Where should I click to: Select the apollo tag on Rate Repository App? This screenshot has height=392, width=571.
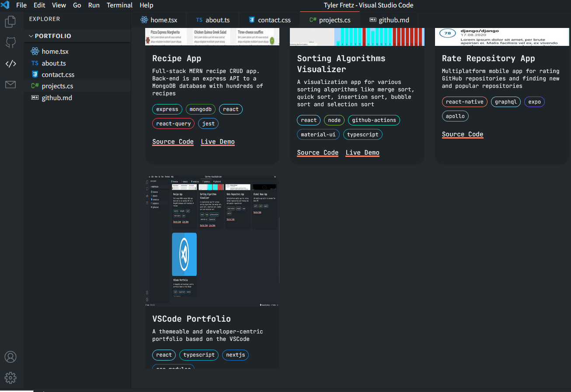click(455, 116)
